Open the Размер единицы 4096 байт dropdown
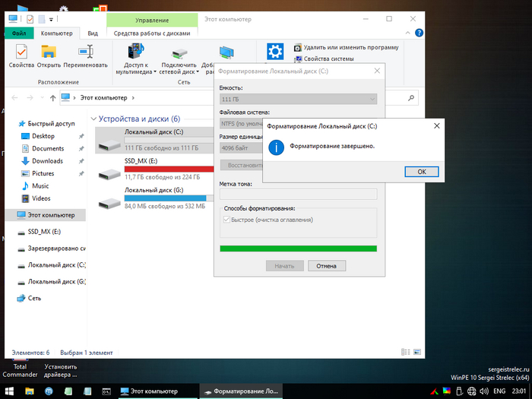Viewport: 532px width, 399px height. [x=241, y=148]
